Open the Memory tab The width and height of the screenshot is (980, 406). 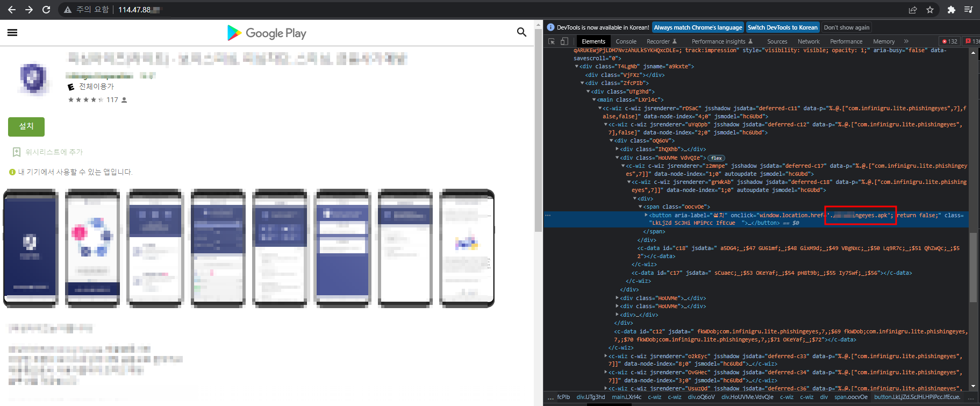point(884,41)
